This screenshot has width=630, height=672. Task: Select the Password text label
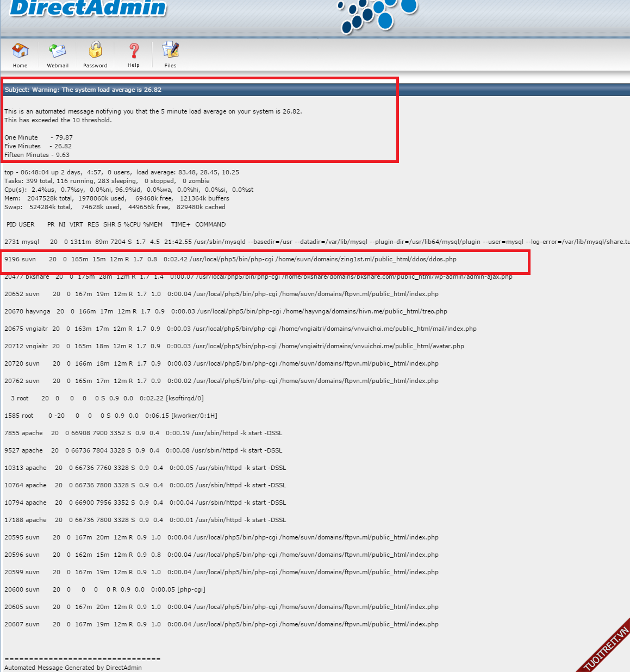(95, 66)
